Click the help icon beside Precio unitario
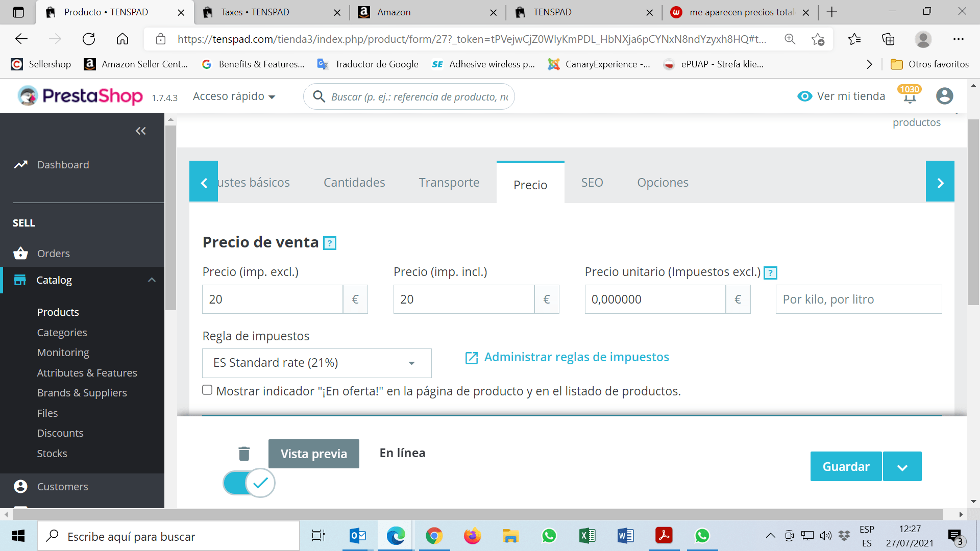 point(770,273)
